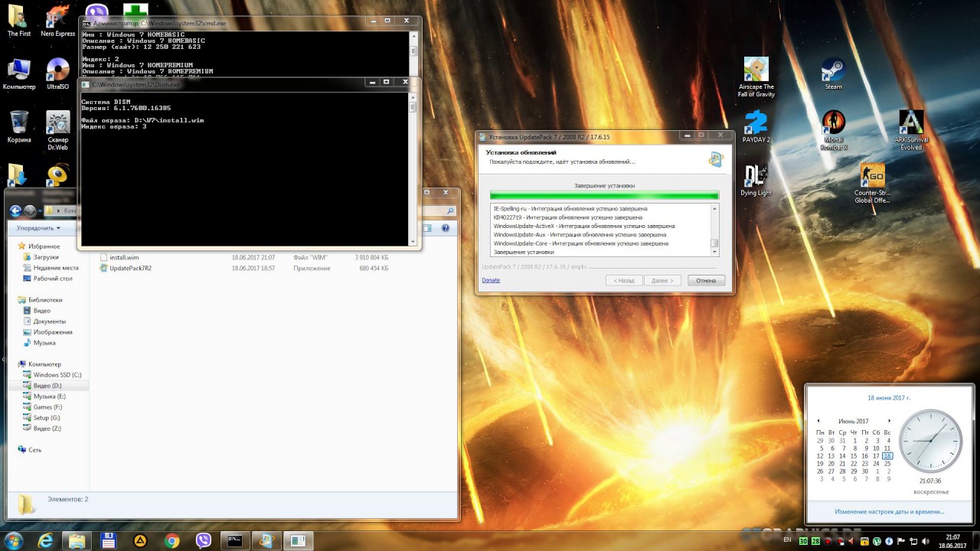
Task: Open the Сканер Dr.Web desktop icon
Action: pos(57,131)
